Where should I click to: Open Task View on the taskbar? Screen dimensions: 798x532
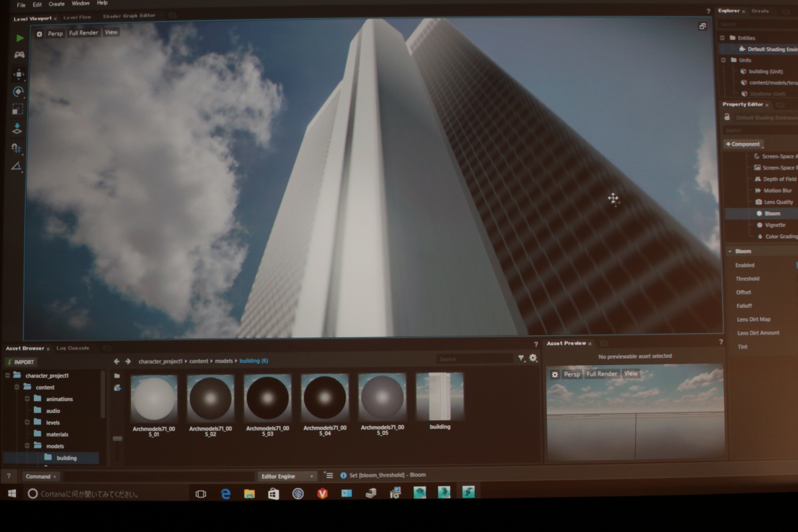[201, 493]
